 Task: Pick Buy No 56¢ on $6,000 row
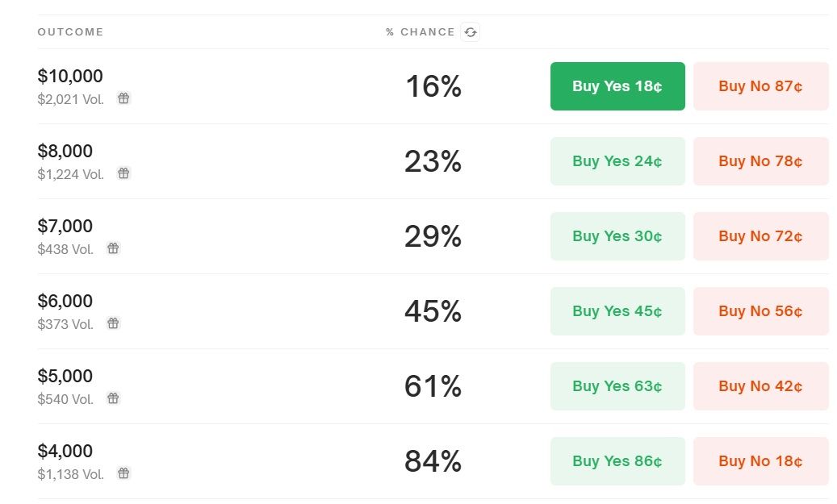tap(760, 311)
